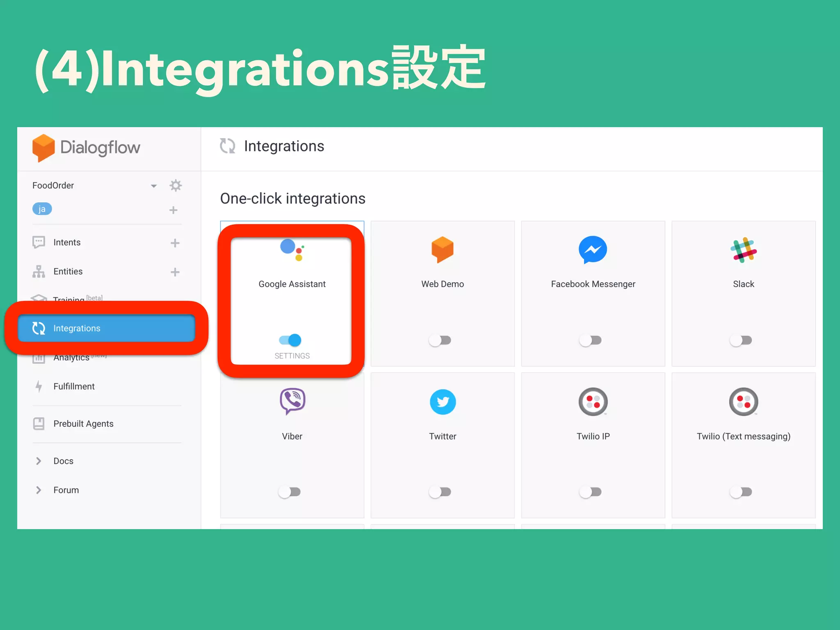Select Integrations in the sidebar
The width and height of the screenshot is (840, 630).
[x=107, y=328]
